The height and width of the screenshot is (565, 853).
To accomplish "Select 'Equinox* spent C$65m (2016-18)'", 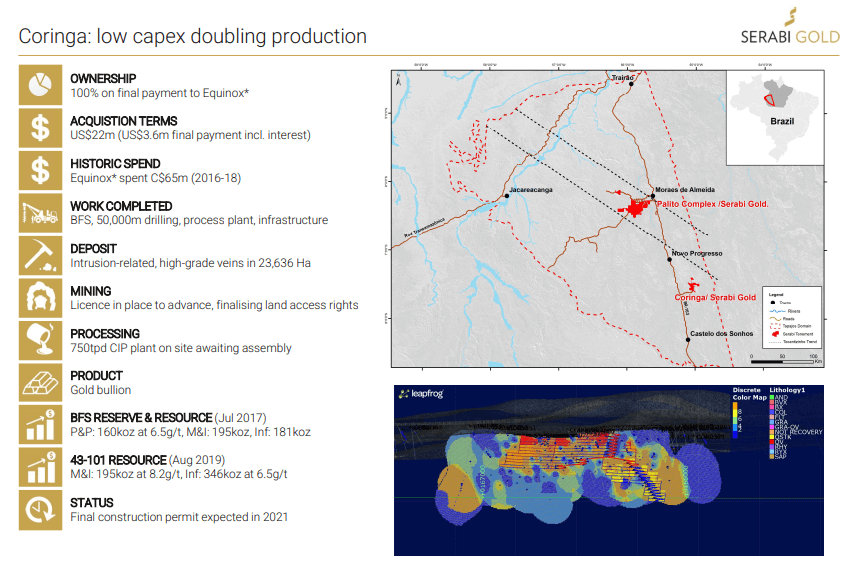I will click(156, 178).
